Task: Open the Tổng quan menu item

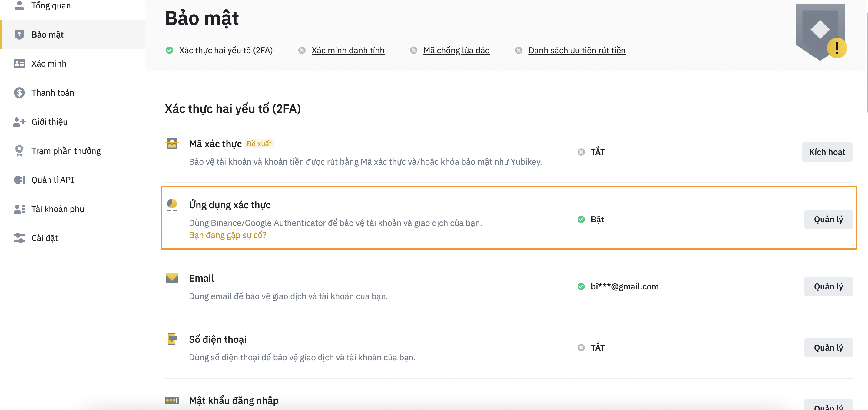Action: pyautogui.click(x=51, y=6)
